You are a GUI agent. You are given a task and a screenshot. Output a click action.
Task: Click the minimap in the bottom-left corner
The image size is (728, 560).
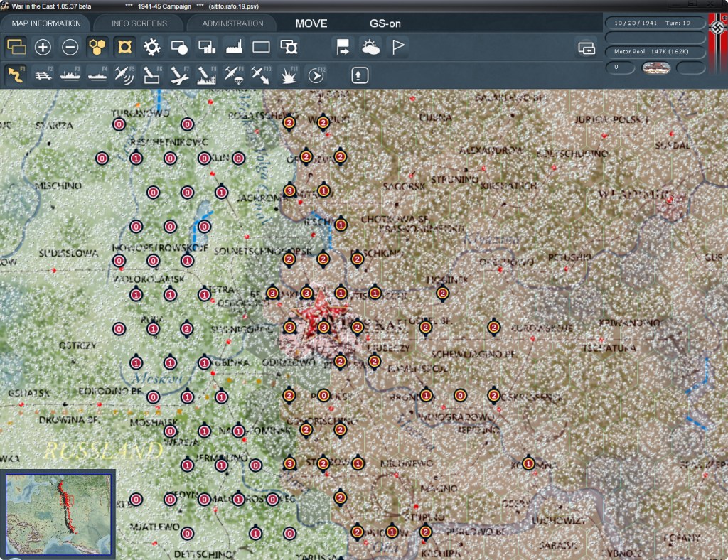[58, 514]
